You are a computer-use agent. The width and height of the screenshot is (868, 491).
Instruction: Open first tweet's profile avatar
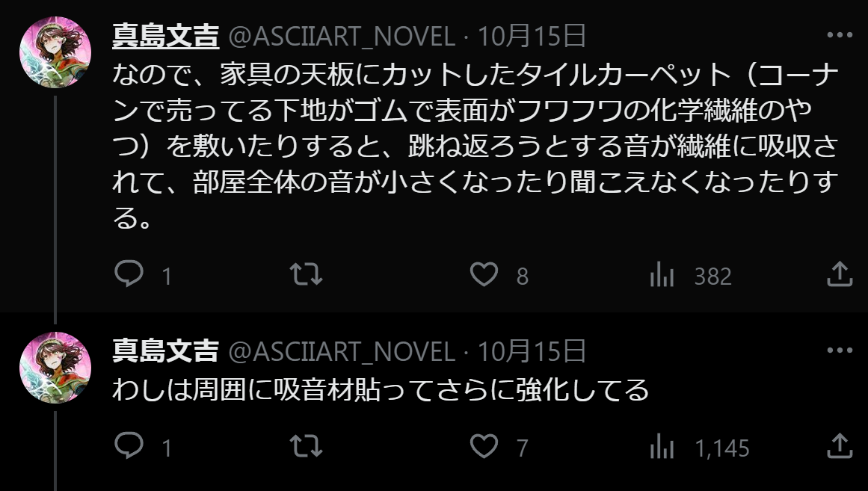55,52
